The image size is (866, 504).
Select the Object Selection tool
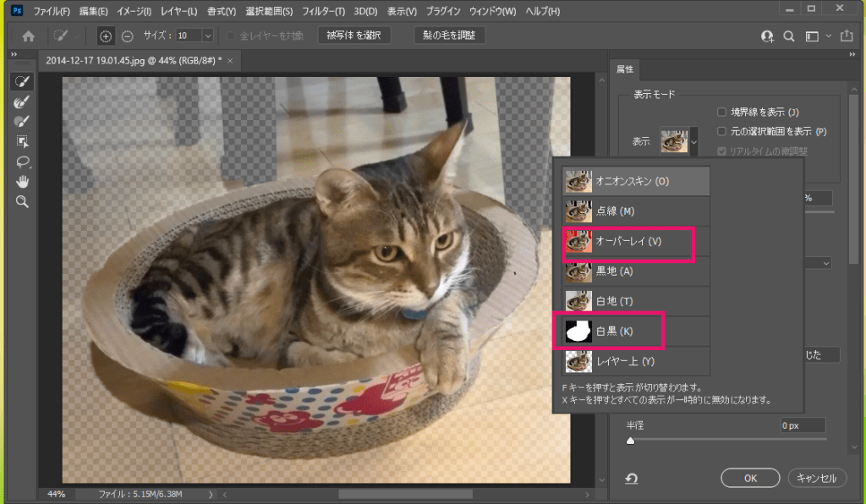point(22,141)
